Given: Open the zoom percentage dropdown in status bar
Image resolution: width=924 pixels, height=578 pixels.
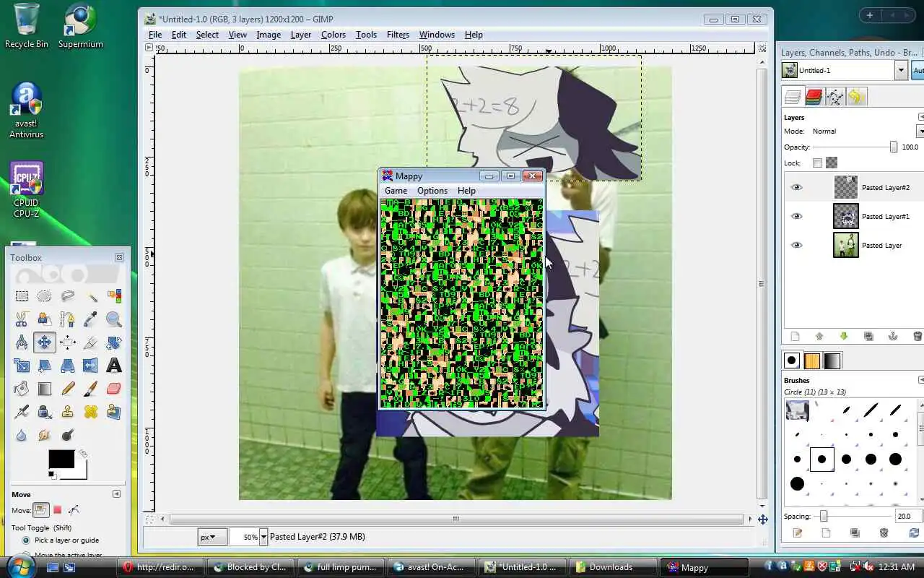Looking at the screenshot, I should pyautogui.click(x=263, y=537).
